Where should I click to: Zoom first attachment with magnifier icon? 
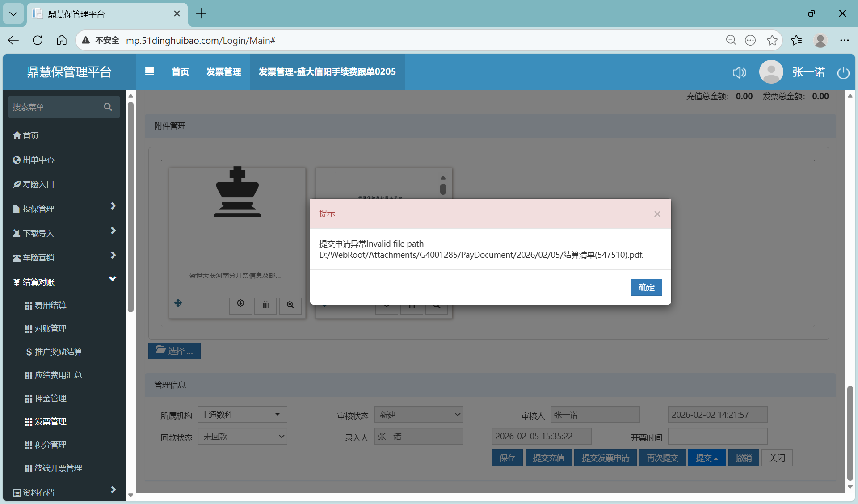point(290,305)
